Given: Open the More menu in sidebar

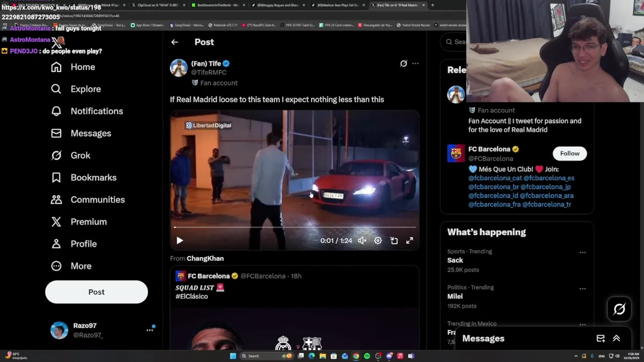Looking at the screenshot, I should (71, 266).
